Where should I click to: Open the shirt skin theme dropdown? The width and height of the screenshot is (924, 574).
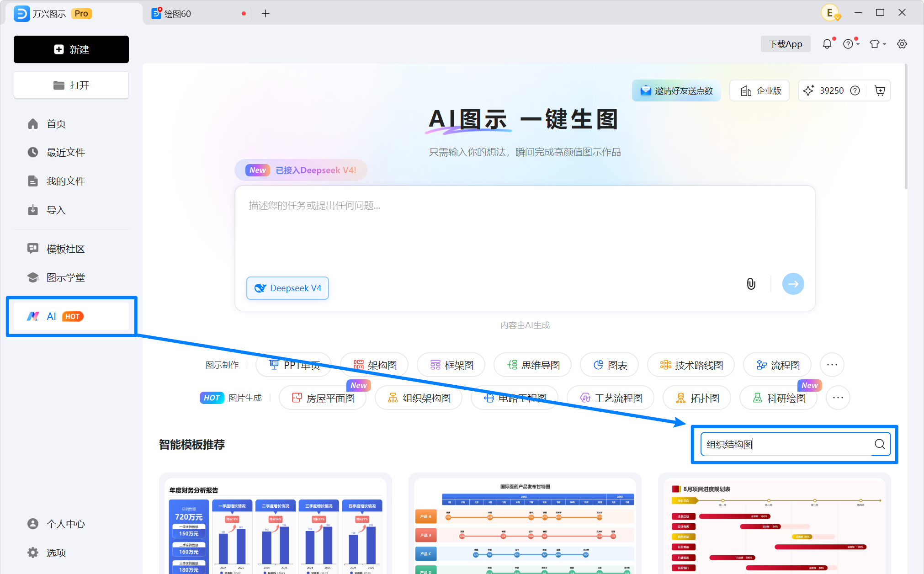click(x=877, y=44)
